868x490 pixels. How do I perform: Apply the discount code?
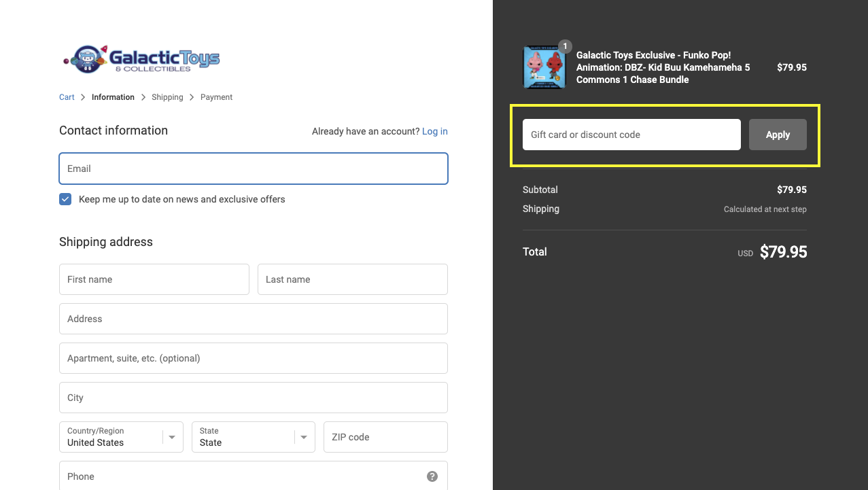(x=778, y=135)
